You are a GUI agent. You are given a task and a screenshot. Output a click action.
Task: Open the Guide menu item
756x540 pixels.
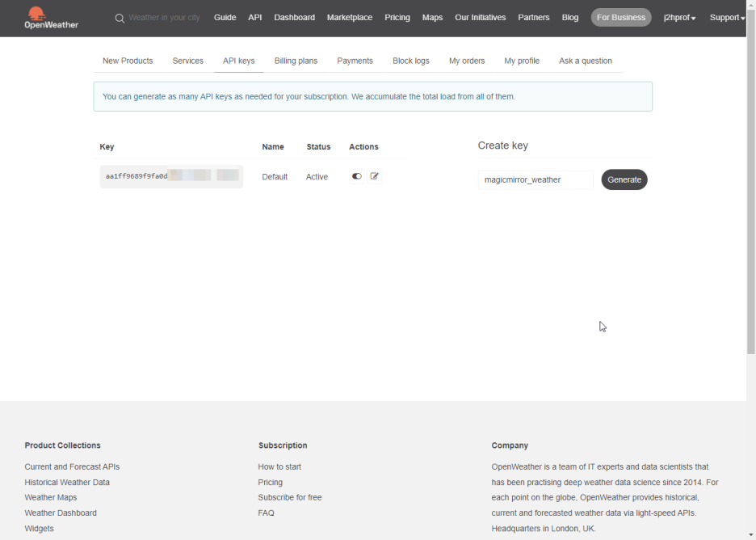click(225, 18)
